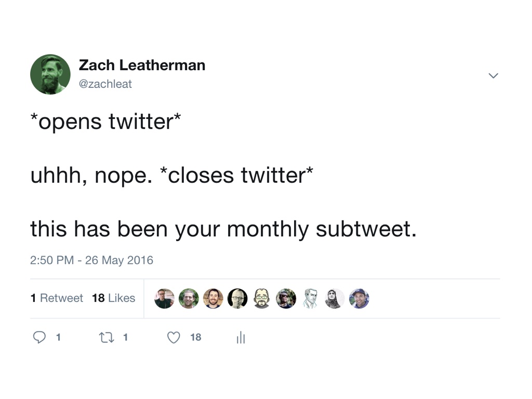532x399 pixels.
Task: Show the 18 Likes list
Action: (x=113, y=298)
